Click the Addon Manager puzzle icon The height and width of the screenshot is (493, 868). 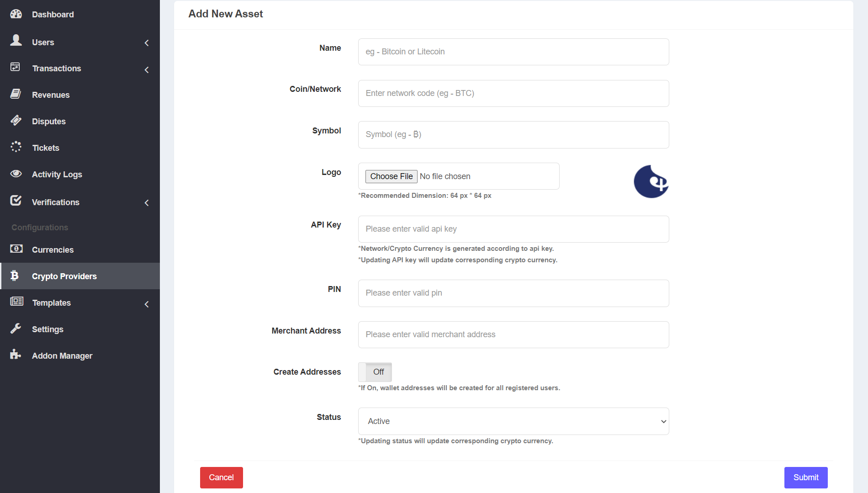coord(16,355)
